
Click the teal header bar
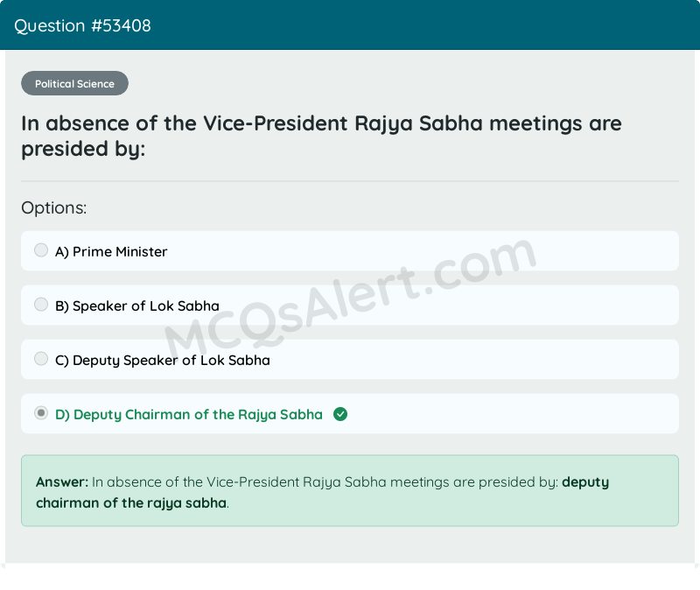(x=350, y=25)
